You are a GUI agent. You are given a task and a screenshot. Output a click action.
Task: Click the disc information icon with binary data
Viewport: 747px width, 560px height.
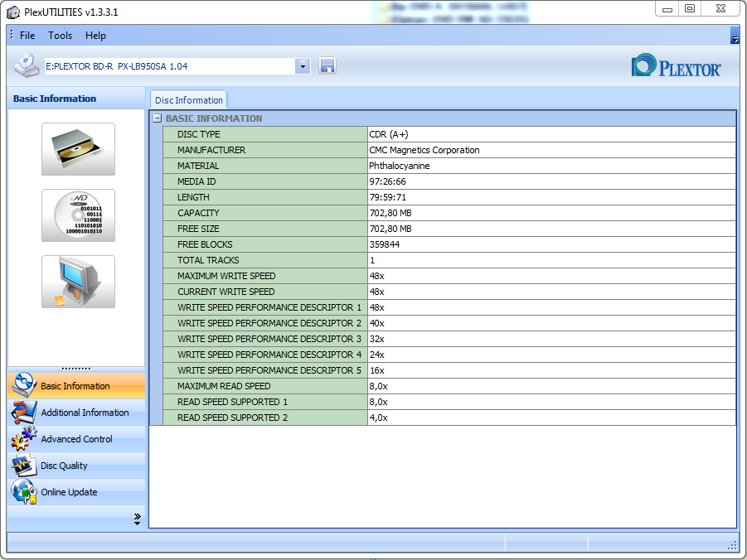coord(78,215)
